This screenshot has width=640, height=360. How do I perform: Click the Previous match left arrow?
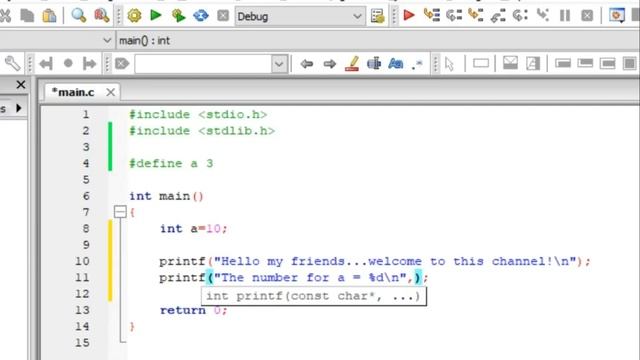[307, 64]
